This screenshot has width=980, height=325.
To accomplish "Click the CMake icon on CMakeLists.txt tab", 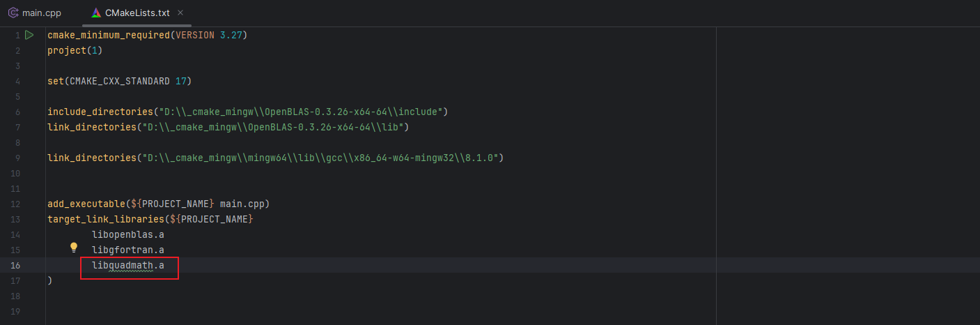I will point(96,13).
